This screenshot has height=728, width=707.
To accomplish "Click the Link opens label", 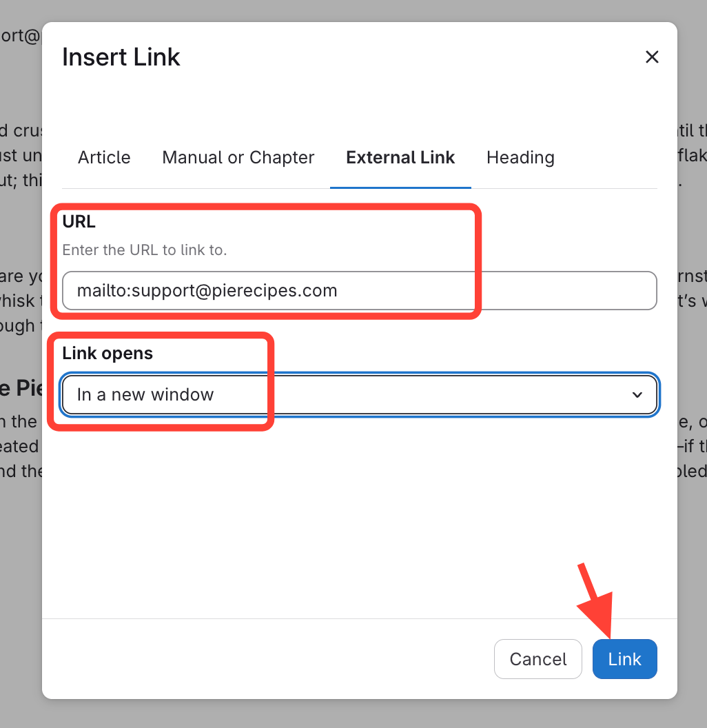I will (107, 354).
